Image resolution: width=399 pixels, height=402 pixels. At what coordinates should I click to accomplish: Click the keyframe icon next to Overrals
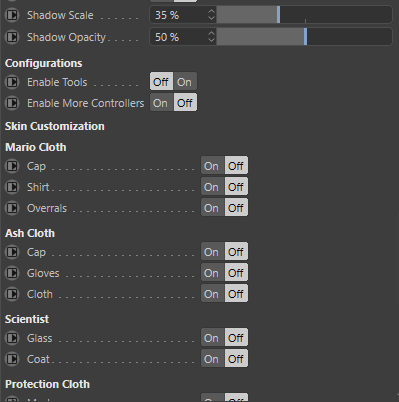(x=12, y=208)
